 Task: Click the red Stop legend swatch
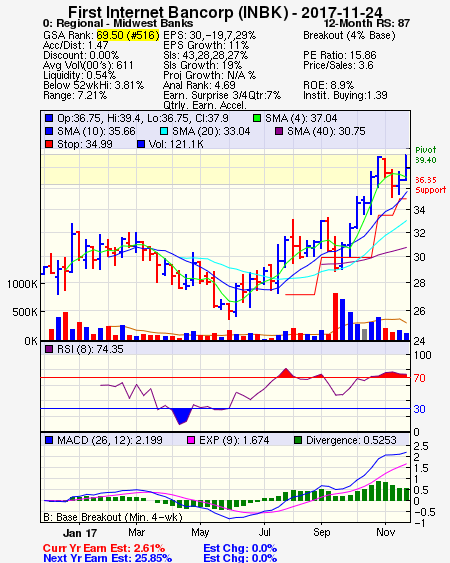pyautogui.click(x=49, y=144)
